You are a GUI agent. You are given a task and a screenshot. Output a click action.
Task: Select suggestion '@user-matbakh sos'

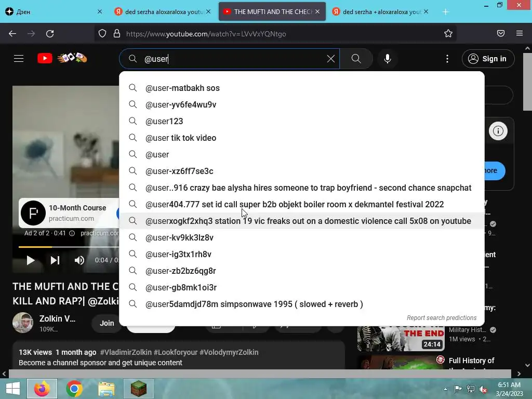coord(302,88)
